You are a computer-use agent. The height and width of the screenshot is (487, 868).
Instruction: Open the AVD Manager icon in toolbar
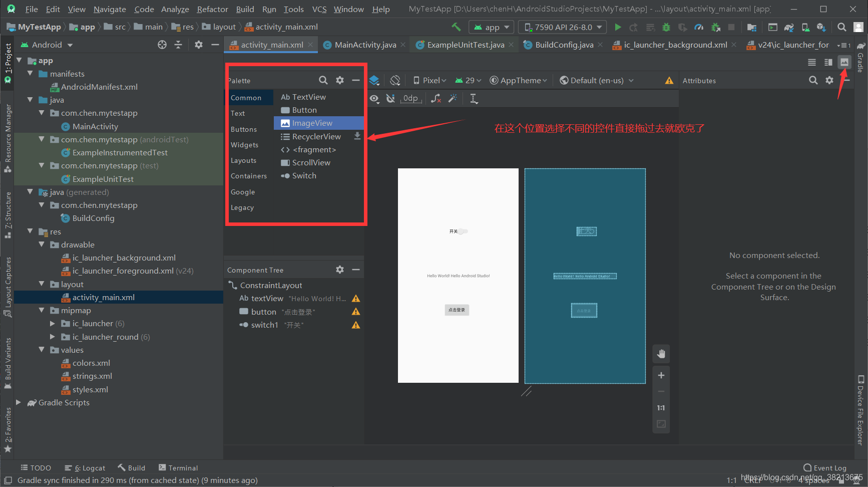805,27
